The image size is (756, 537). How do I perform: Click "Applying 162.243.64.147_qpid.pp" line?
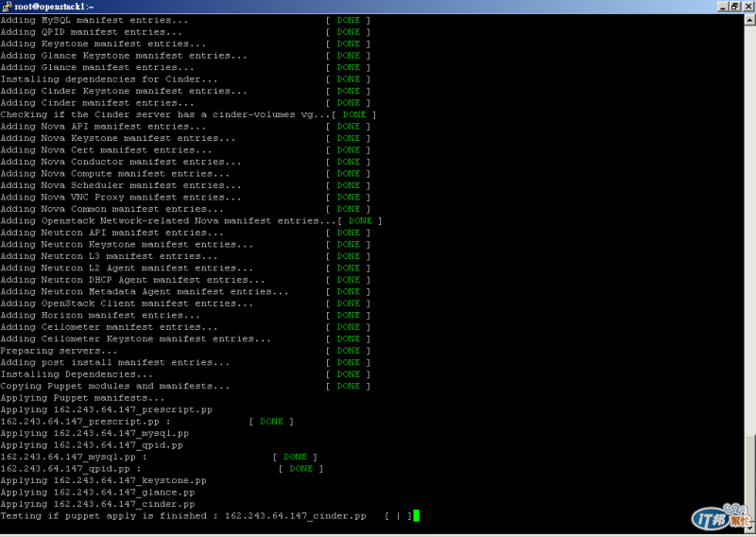coord(92,445)
